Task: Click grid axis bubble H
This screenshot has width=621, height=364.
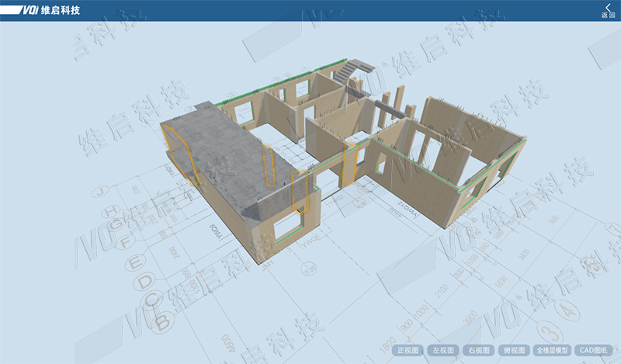Action: pyautogui.click(x=109, y=211)
